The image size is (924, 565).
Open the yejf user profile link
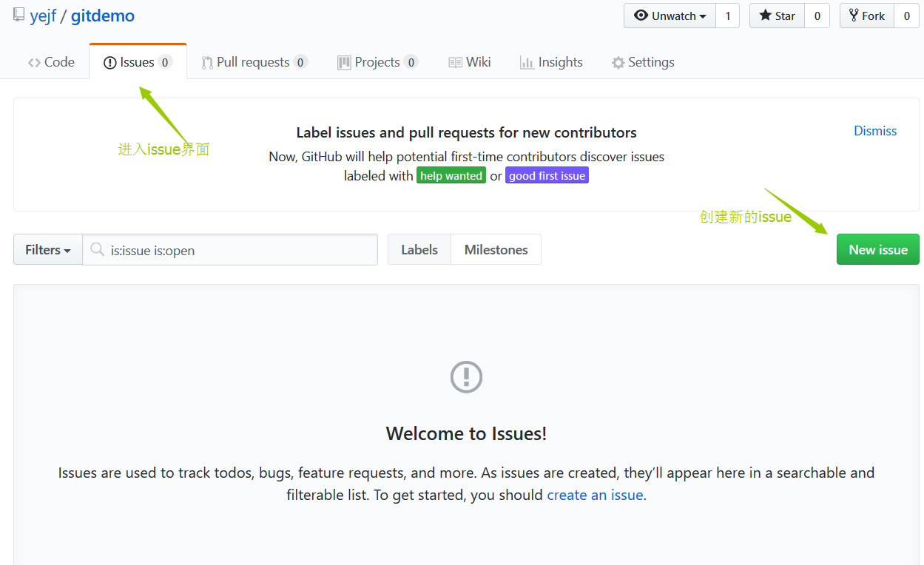43,16
